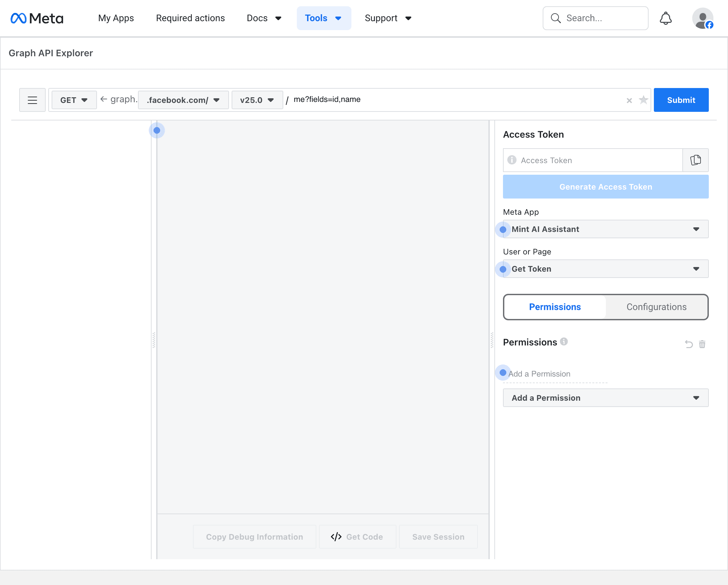Click the Graph API Explorer title
This screenshot has height=585, width=728.
click(x=51, y=53)
